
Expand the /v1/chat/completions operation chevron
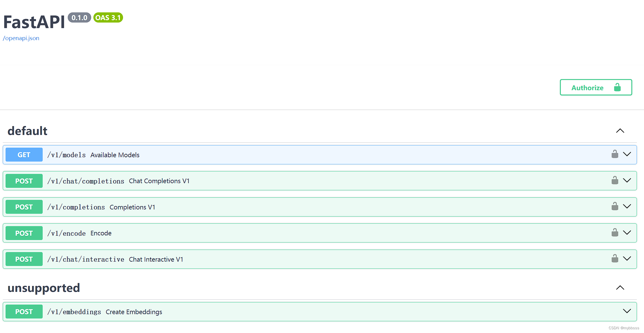click(x=627, y=180)
